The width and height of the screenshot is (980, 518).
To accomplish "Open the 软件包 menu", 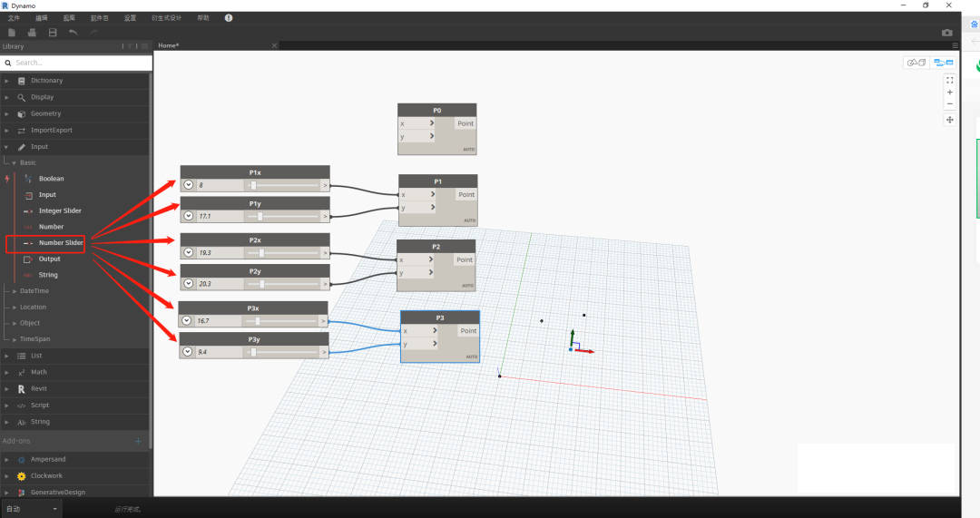I will [x=100, y=18].
